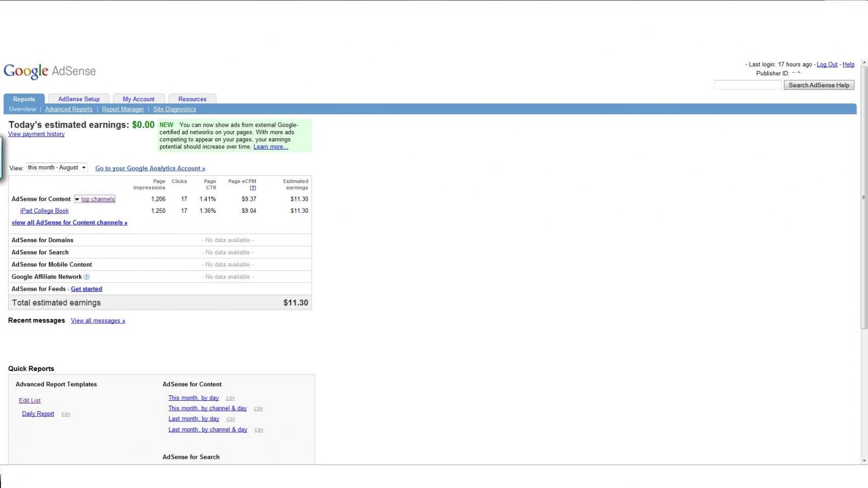868x488 pixels.
Task: Follow the Learn more link in the notice
Action: pos(271,147)
